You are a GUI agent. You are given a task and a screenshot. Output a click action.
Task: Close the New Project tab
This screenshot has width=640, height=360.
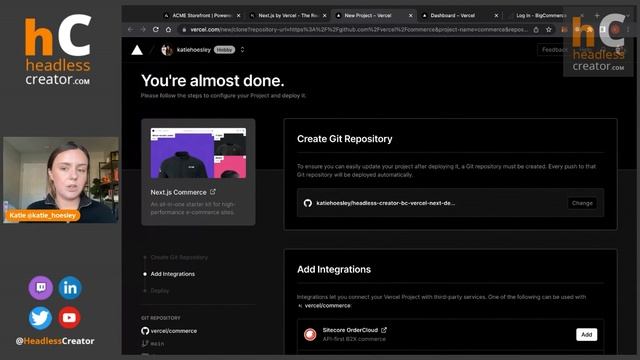coord(411,16)
